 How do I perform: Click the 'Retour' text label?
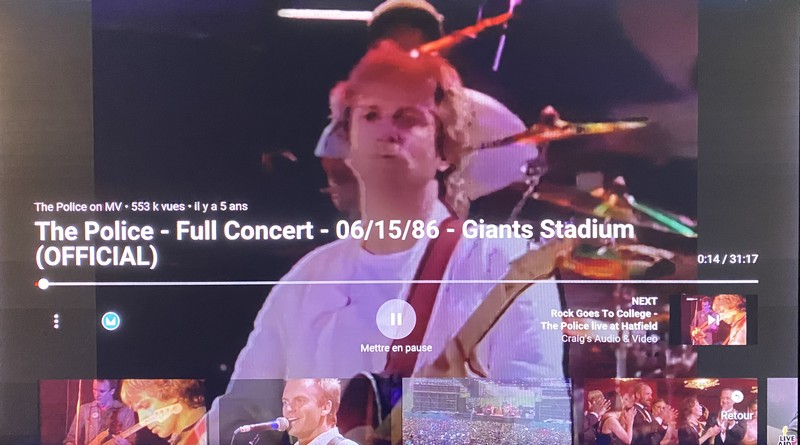click(737, 415)
